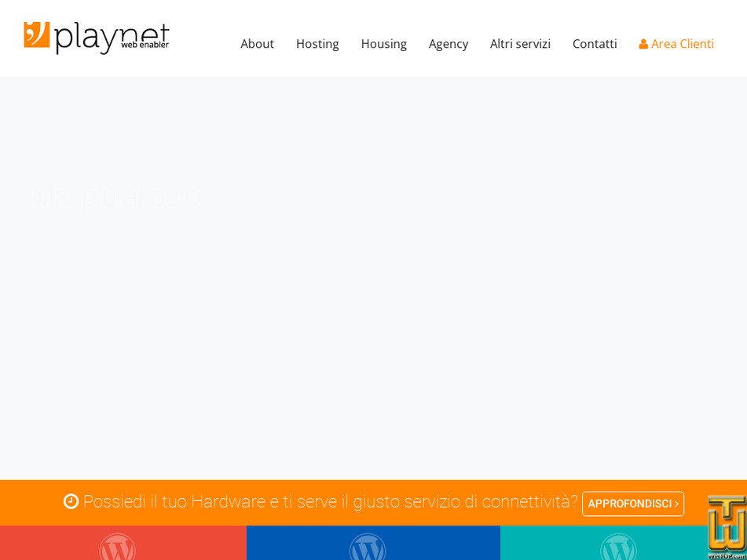Viewport: 747px width, 560px height.
Task: Open the Housing menu item
Action: coord(383,44)
